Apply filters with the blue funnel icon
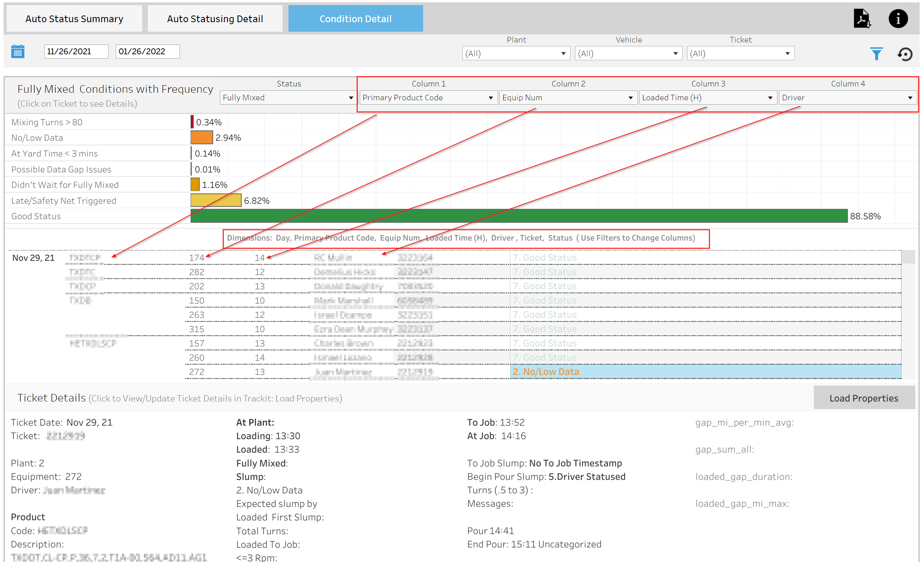This screenshot has height=562, width=924. pyautogui.click(x=876, y=54)
